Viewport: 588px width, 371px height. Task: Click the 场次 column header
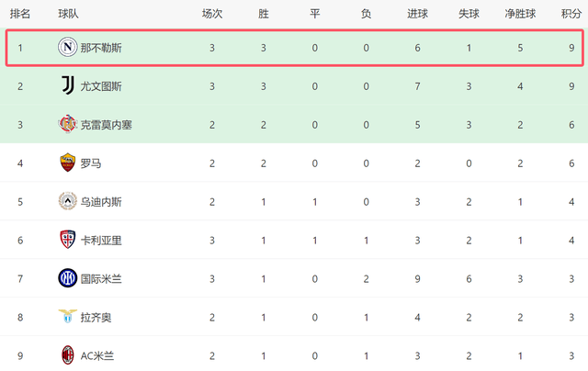(212, 14)
